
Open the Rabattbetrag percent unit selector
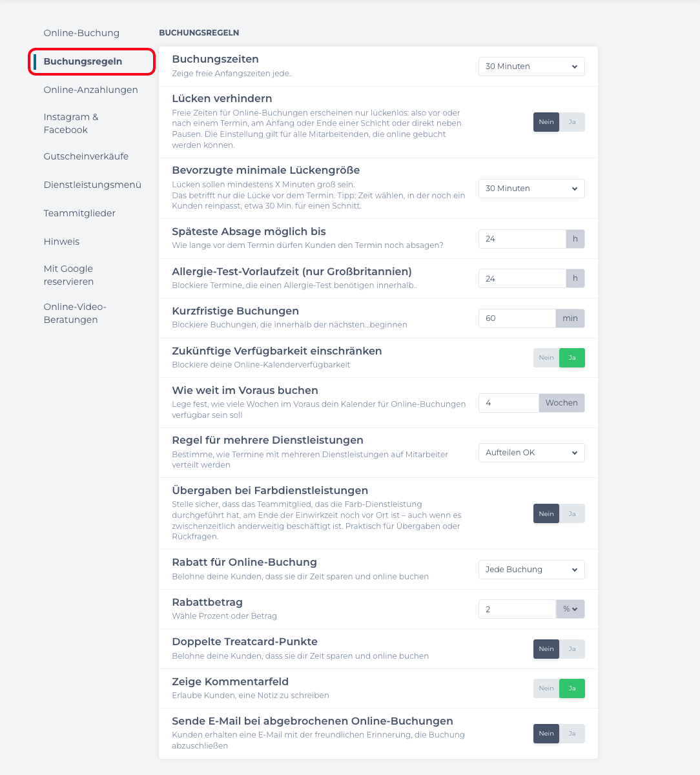[570, 609]
